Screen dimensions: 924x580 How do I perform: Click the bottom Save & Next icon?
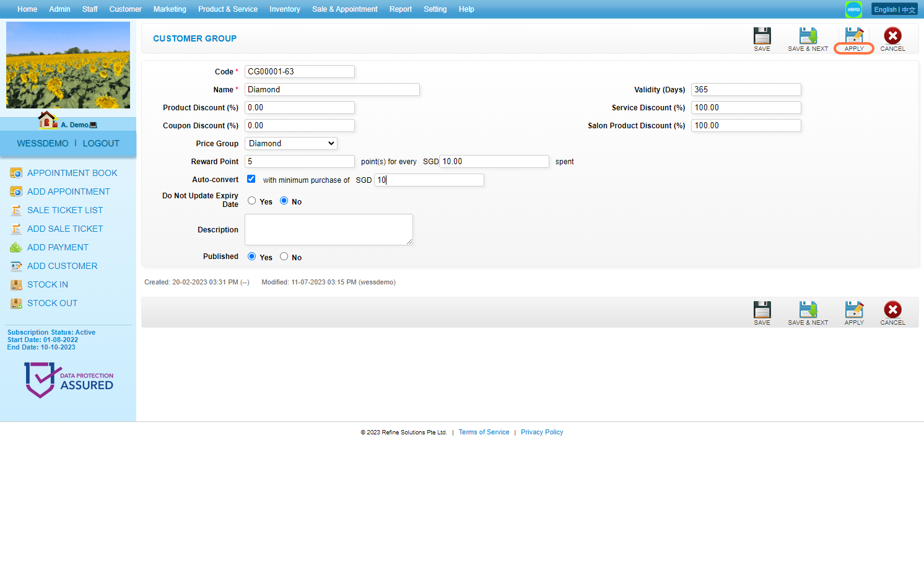tap(808, 309)
